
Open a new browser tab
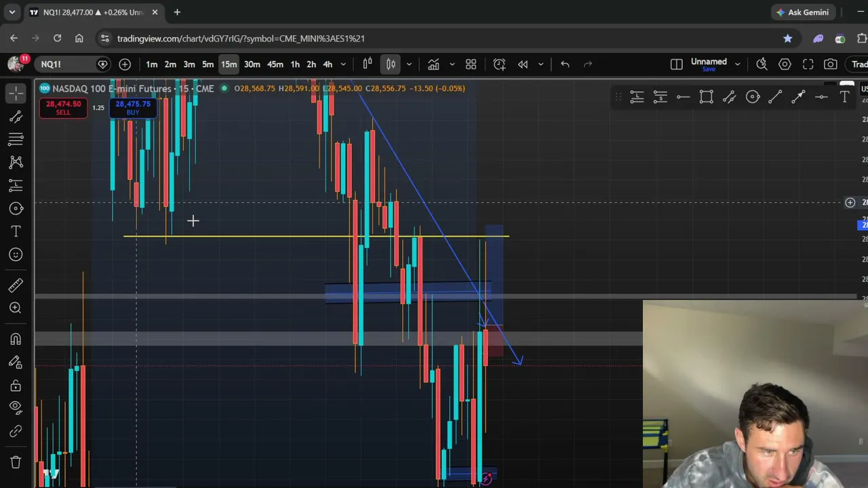coord(177,12)
